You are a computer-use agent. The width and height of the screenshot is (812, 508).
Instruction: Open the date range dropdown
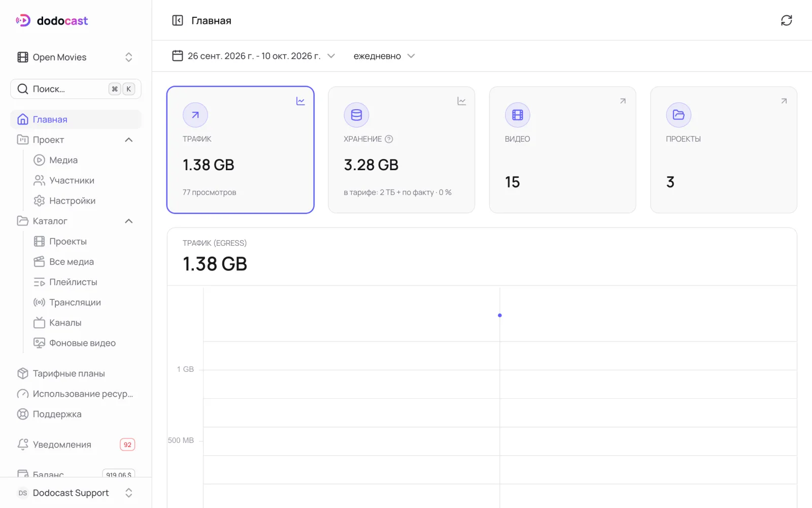254,56
